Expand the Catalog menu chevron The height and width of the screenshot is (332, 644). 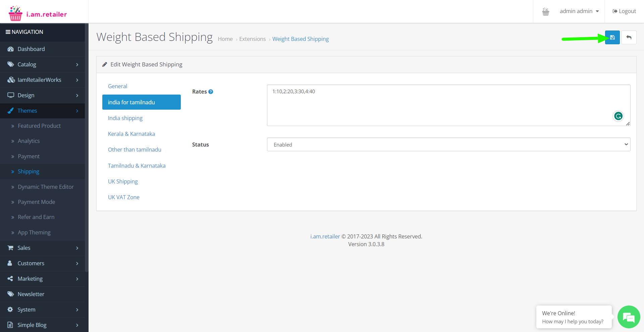pos(77,64)
